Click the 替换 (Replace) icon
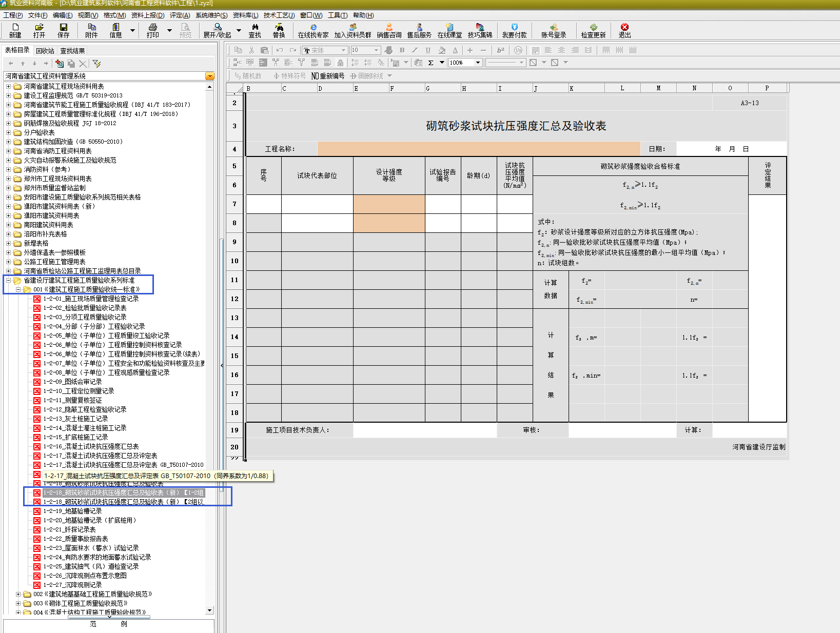The height and width of the screenshot is (633, 840). [279, 31]
